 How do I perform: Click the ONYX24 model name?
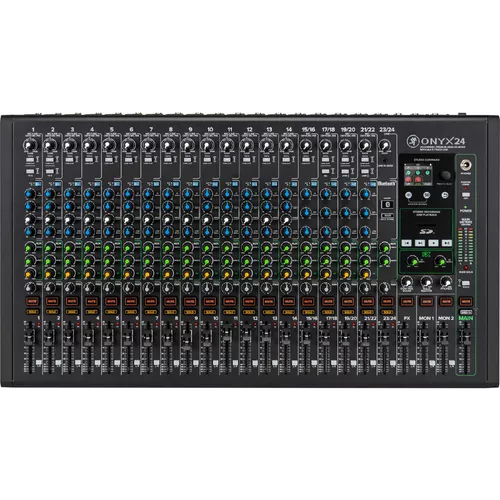(443, 141)
